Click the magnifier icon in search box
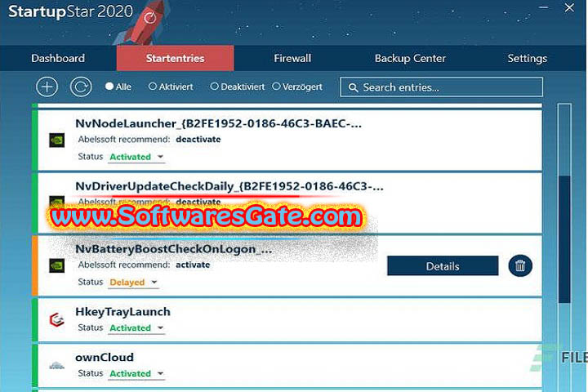The width and height of the screenshot is (588, 392). pyautogui.click(x=353, y=87)
